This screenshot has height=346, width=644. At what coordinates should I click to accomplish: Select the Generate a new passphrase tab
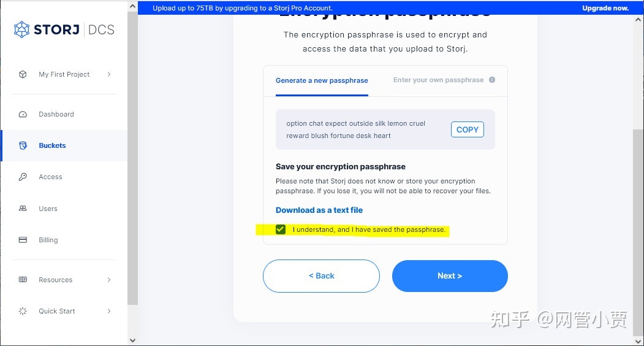pos(322,80)
